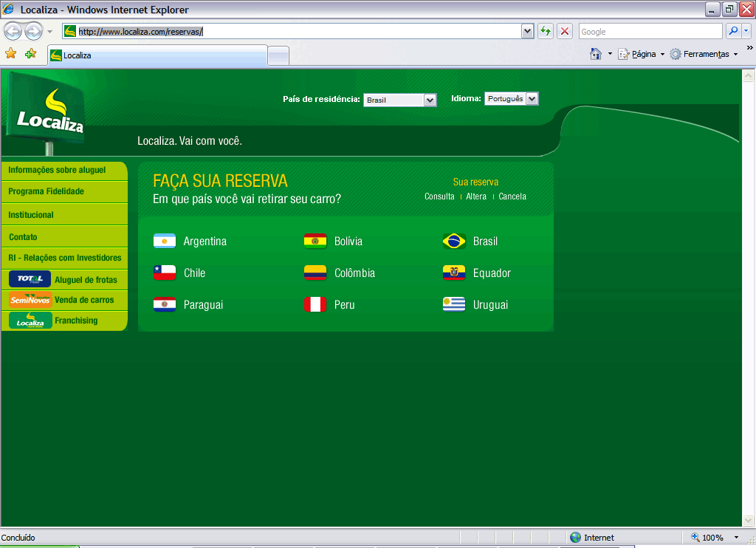Viewport: 756px width, 548px height.
Task: Click Aluguel de frotas link
Action: [86, 280]
